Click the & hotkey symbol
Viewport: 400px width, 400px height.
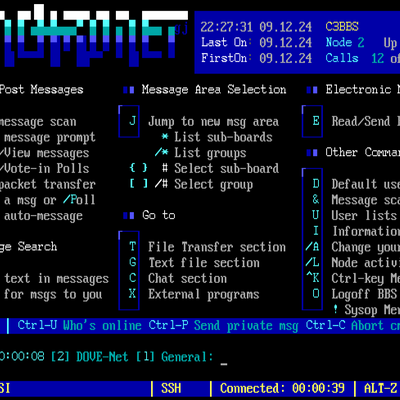316,199
